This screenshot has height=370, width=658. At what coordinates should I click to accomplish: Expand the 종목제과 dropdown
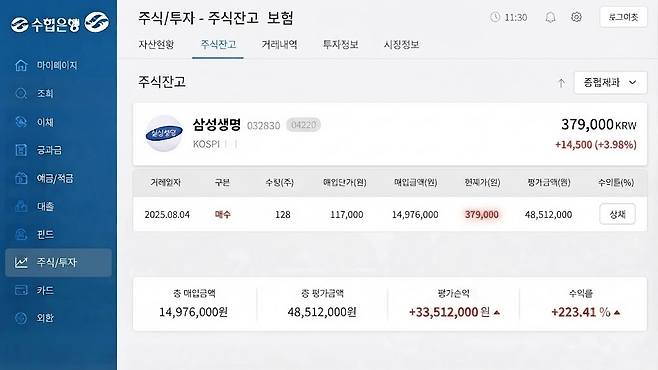[x=610, y=83]
